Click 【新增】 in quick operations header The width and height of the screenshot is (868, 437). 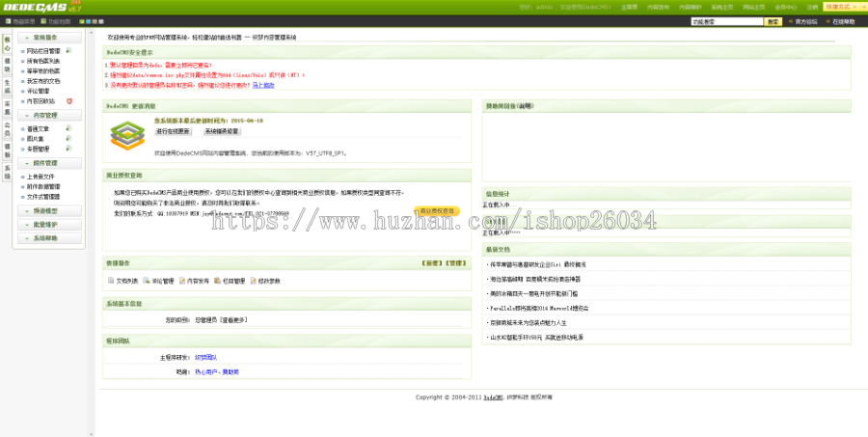click(432, 263)
